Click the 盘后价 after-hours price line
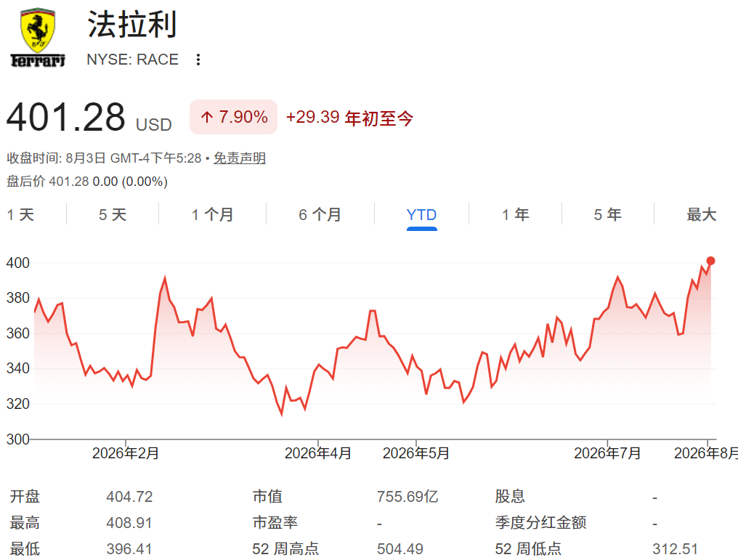738x560 pixels. [x=87, y=182]
